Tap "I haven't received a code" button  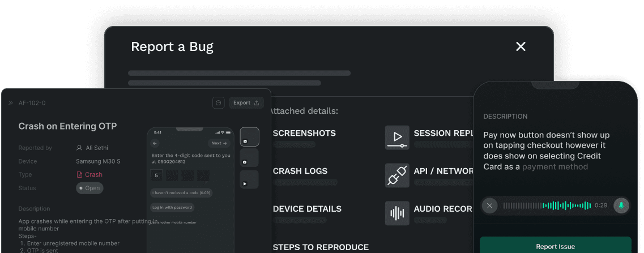click(x=181, y=192)
